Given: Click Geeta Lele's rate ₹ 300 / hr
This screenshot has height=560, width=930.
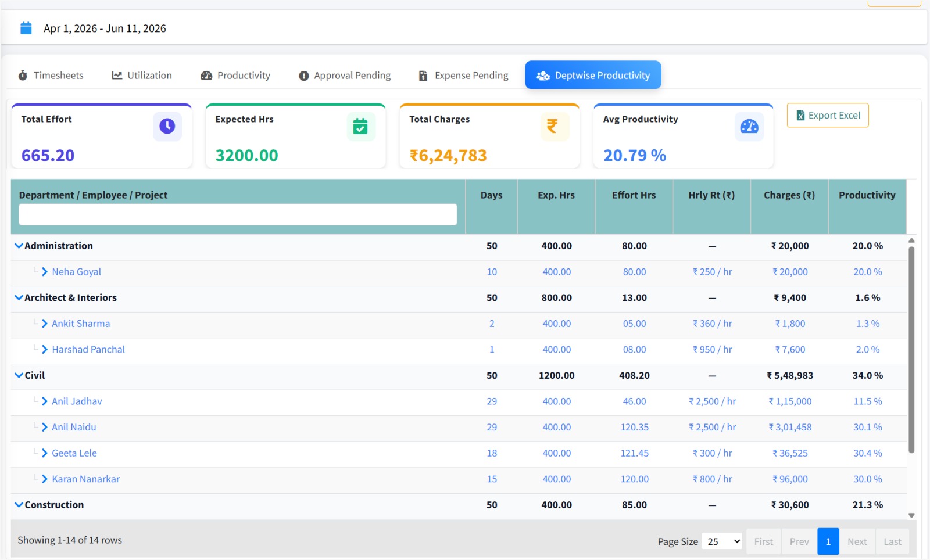Looking at the screenshot, I should (x=712, y=453).
